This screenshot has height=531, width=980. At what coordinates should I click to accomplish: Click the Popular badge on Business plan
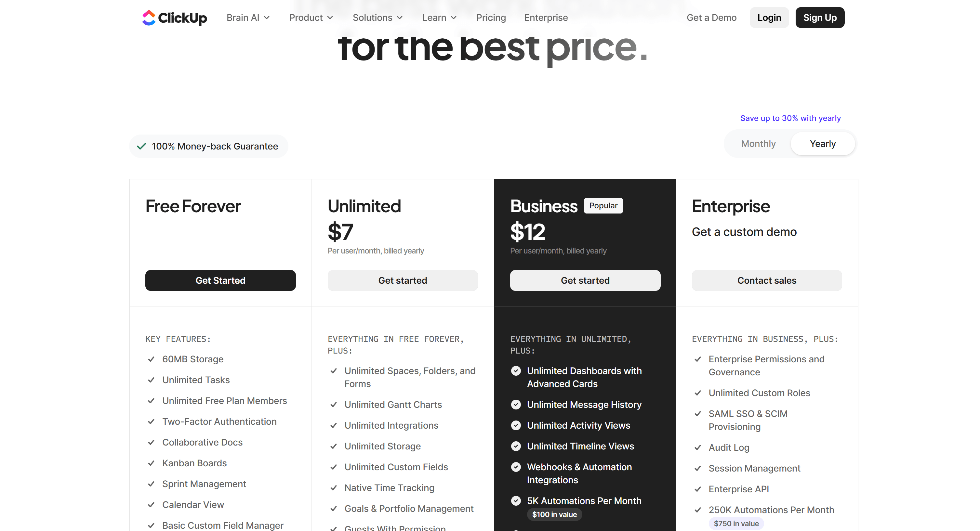(603, 206)
